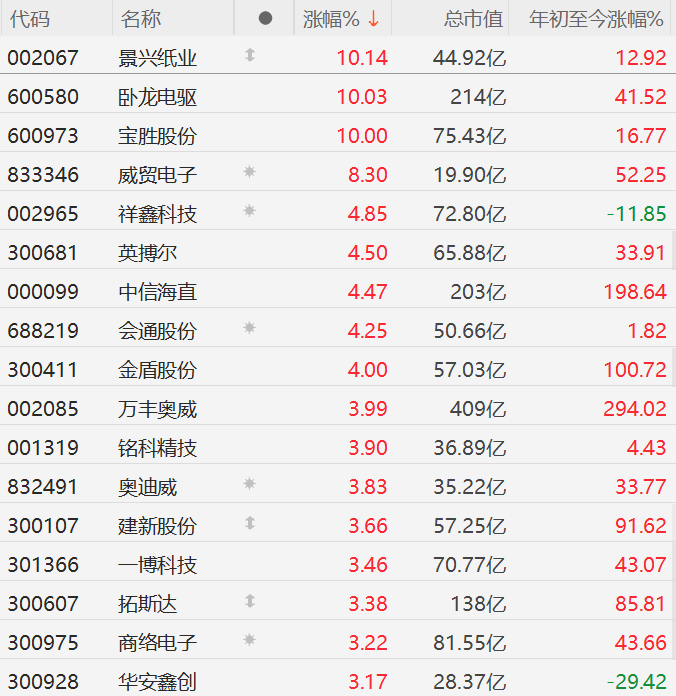This screenshot has height=696, width=676.
Task: Select stock code 300411
Action: (x=43, y=370)
